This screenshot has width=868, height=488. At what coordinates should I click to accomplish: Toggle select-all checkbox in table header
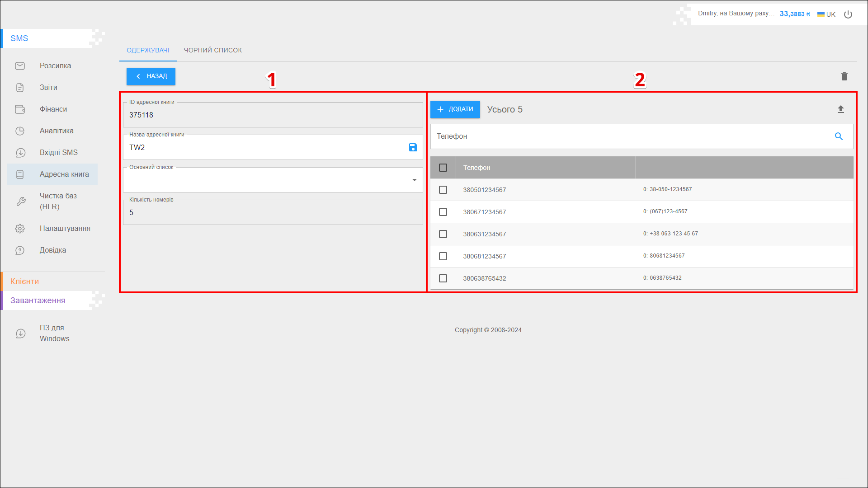tap(443, 168)
